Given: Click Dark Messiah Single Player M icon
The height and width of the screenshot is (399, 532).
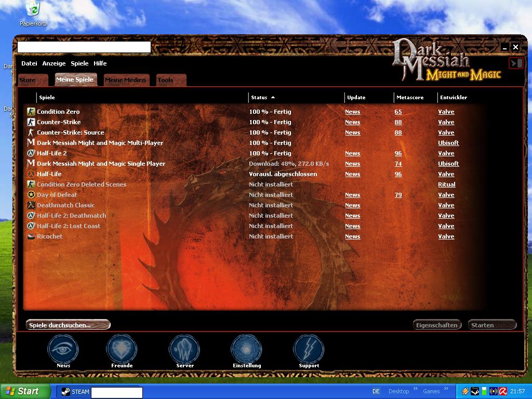Looking at the screenshot, I should point(31,163).
